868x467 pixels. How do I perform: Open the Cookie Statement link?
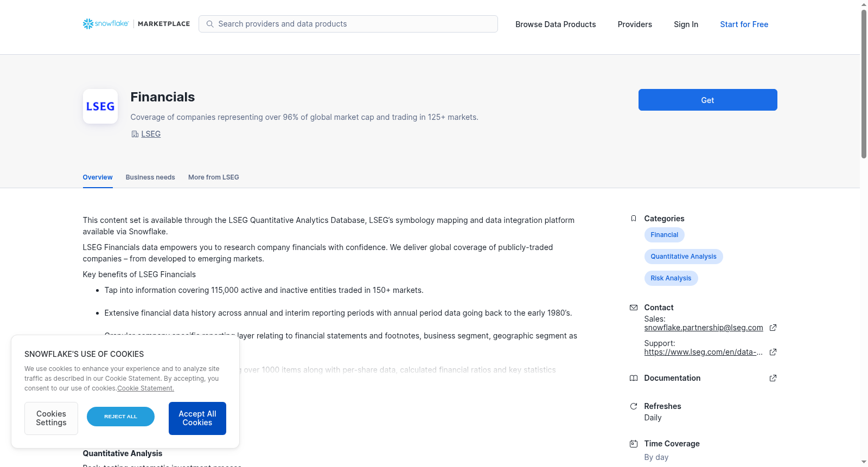(x=145, y=388)
